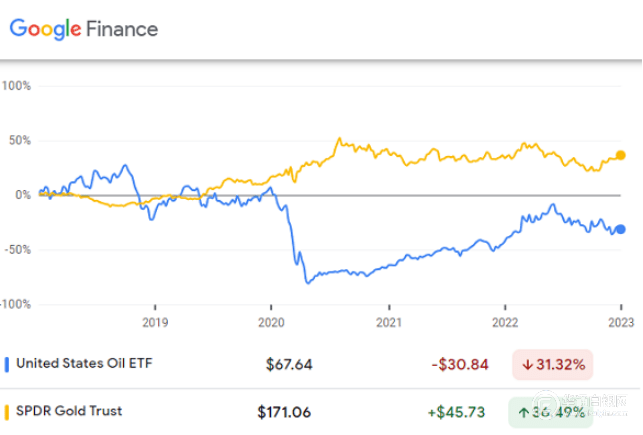Click the yellow endpoint dot on chart
The height and width of the screenshot is (435, 643).
(x=621, y=155)
